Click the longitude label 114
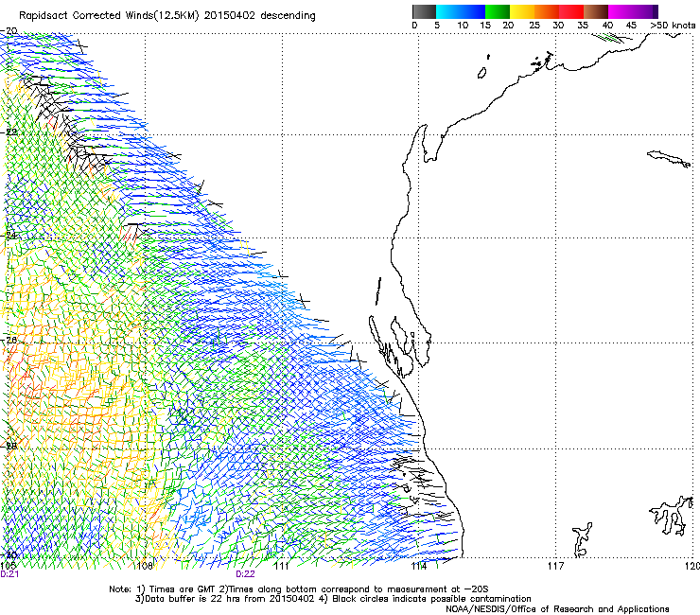This screenshot has height=615, width=700. (x=418, y=566)
